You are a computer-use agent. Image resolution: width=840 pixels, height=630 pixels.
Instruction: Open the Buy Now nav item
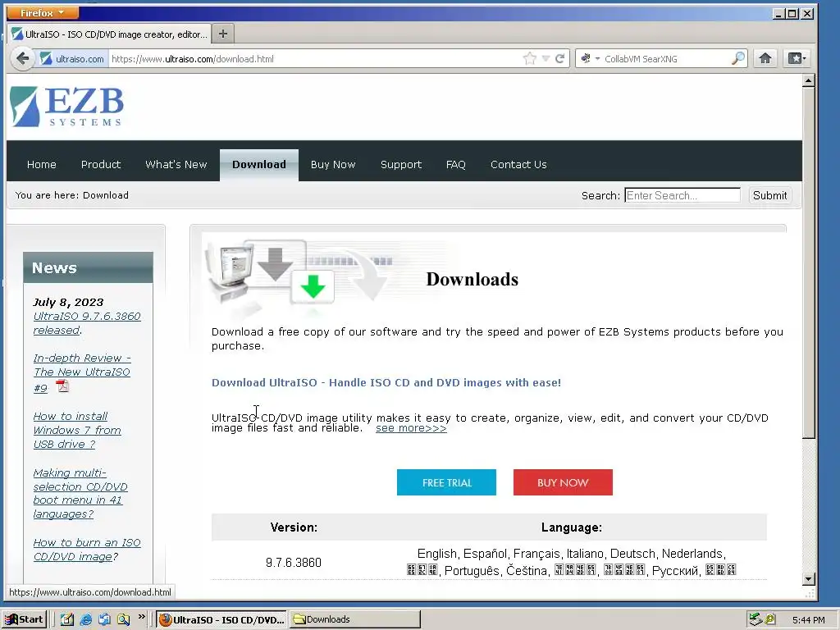click(333, 164)
